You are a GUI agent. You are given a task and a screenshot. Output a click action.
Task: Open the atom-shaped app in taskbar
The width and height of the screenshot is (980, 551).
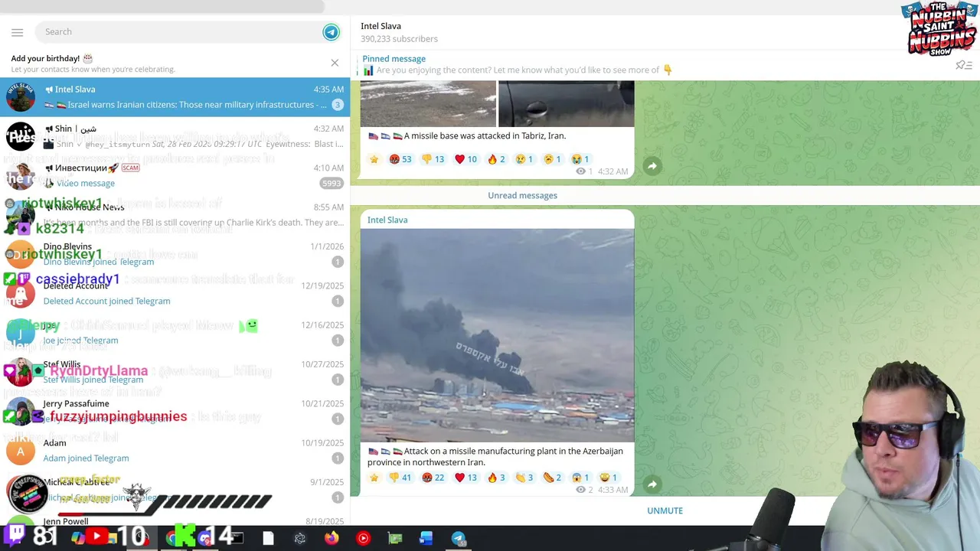[300, 538]
